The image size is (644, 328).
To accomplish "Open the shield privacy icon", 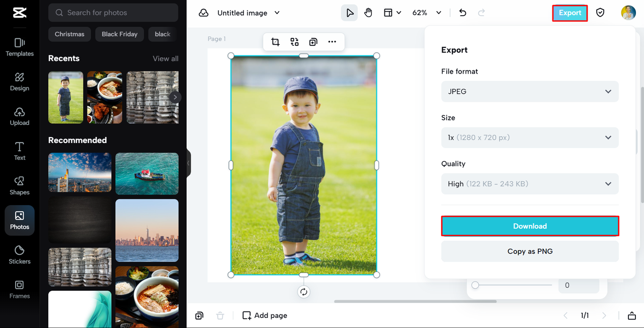I will tap(600, 13).
